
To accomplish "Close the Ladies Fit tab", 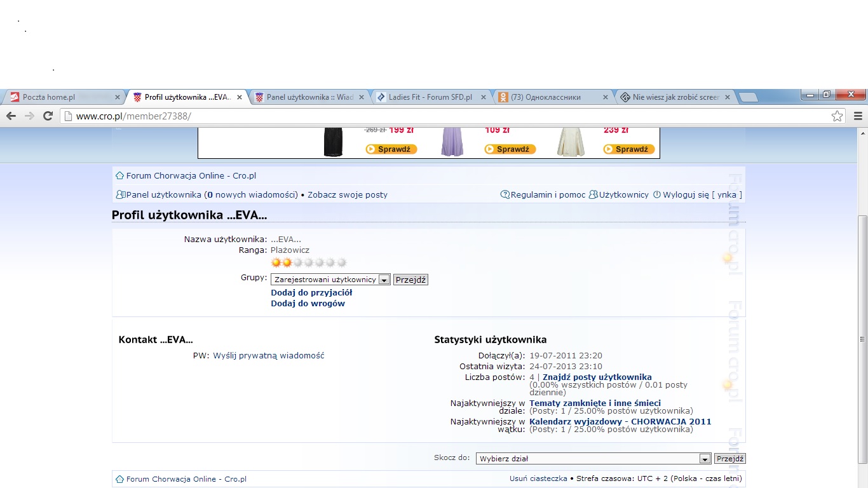I will 483,97.
